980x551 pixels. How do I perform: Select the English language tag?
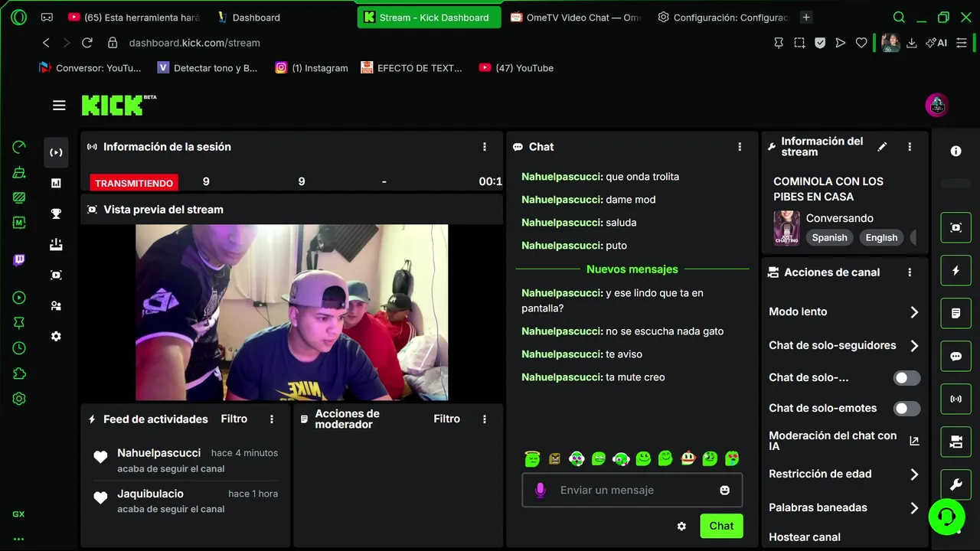pyautogui.click(x=881, y=237)
